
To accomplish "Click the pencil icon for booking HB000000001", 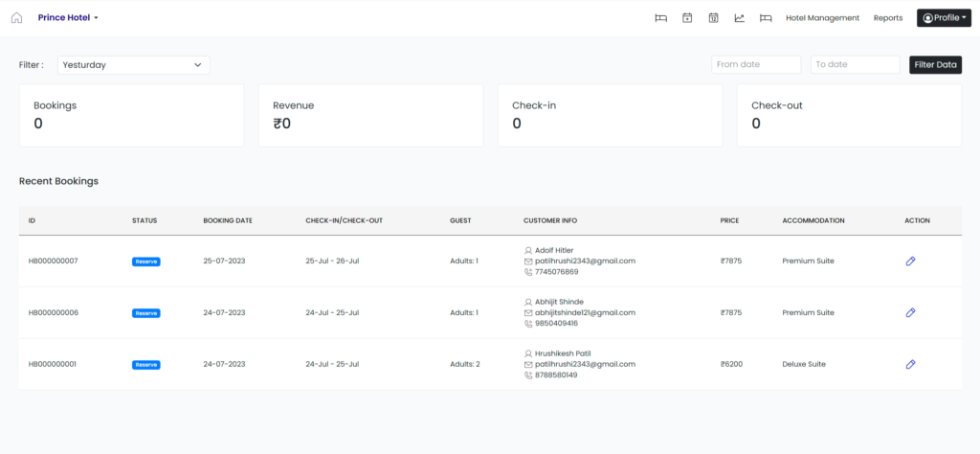I will click(x=910, y=364).
